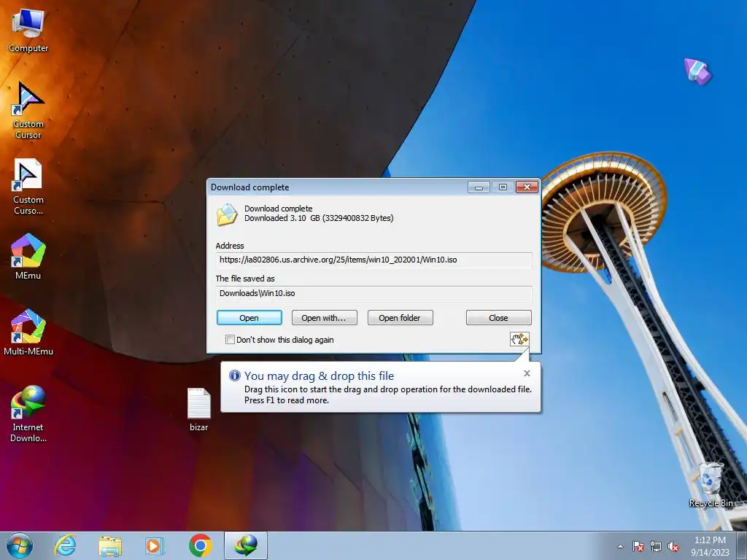Click the drag and drop file icon
The width and height of the screenshot is (747, 560).
pos(519,339)
